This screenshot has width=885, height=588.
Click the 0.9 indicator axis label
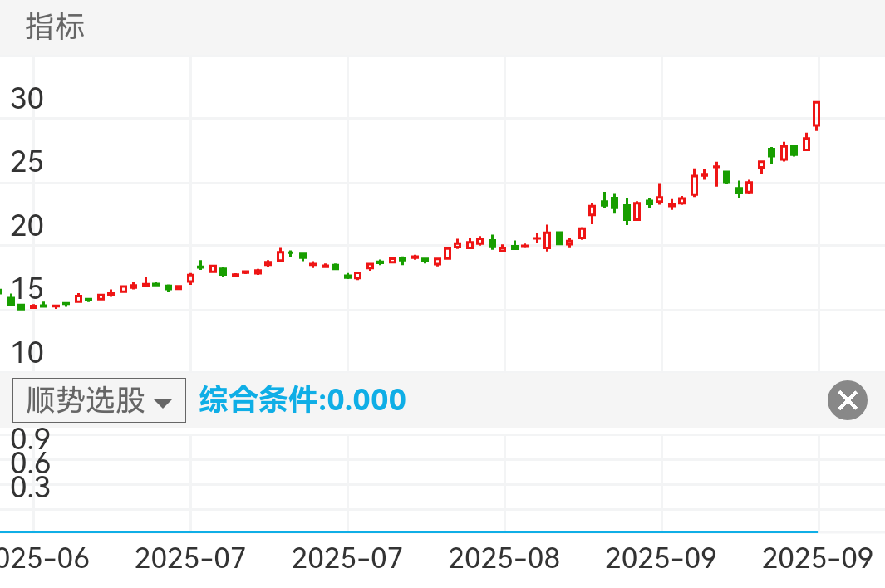point(30,438)
